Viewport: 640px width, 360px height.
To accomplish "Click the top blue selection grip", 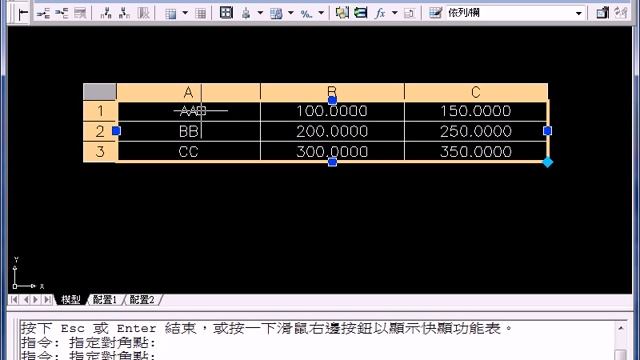I will coord(332,100).
